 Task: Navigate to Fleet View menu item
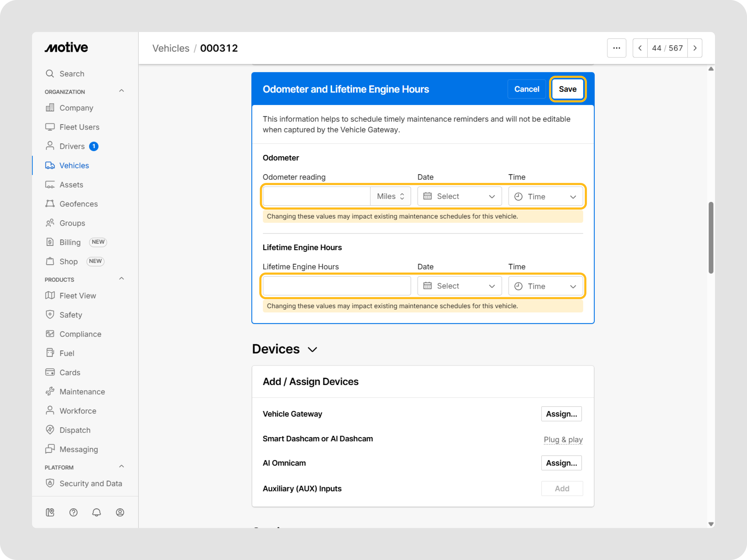coord(78,296)
